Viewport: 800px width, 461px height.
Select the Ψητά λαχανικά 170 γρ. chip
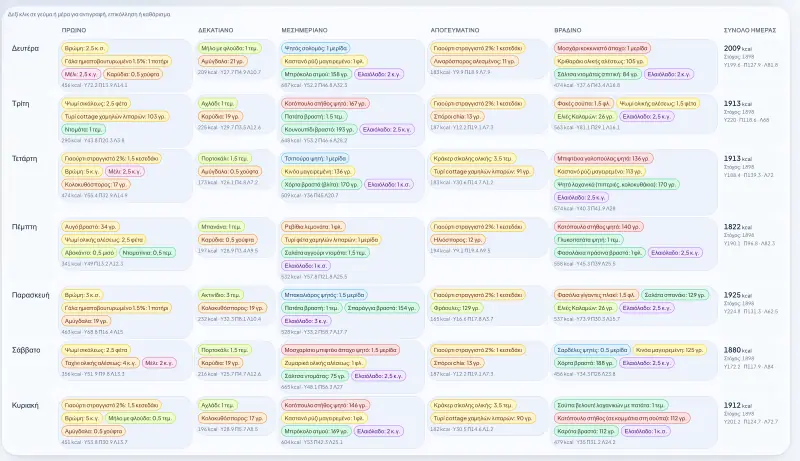(x=616, y=185)
